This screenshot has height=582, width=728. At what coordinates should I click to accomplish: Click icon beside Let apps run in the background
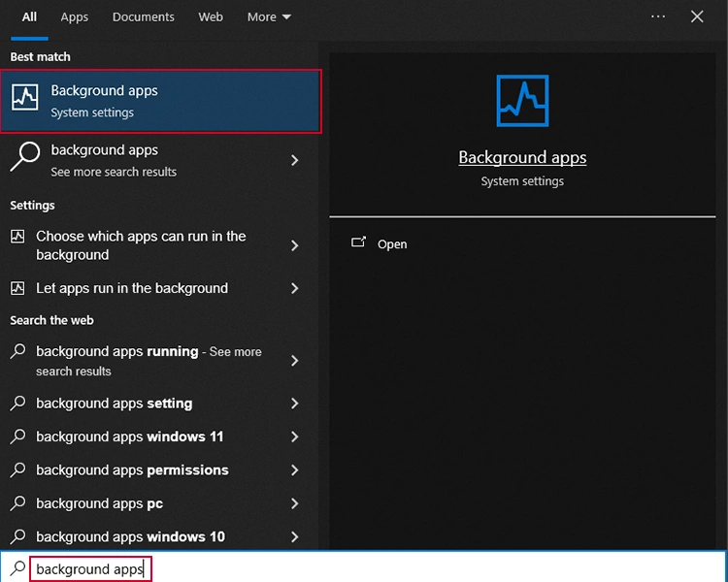pos(17,288)
